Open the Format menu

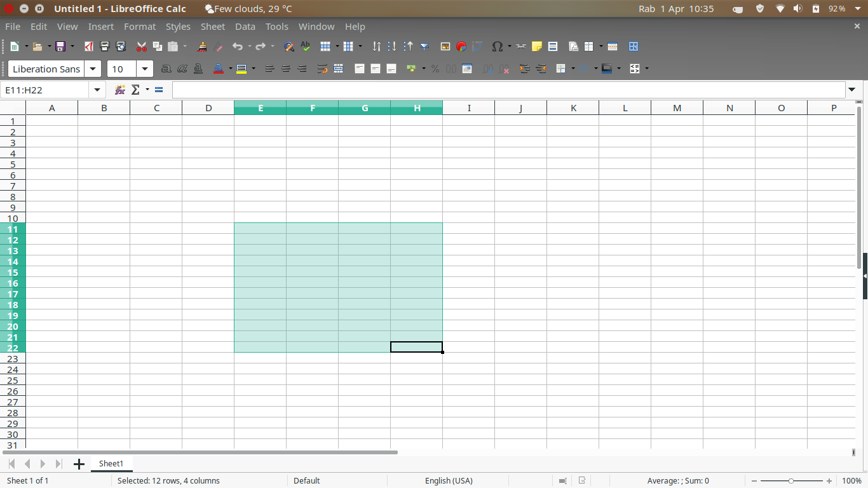point(140,26)
